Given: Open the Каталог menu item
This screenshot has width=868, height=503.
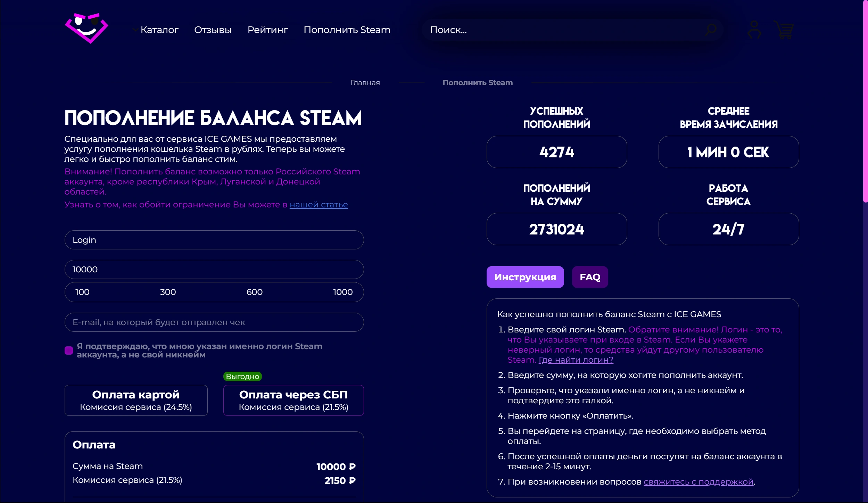Looking at the screenshot, I should (x=159, y=30).
